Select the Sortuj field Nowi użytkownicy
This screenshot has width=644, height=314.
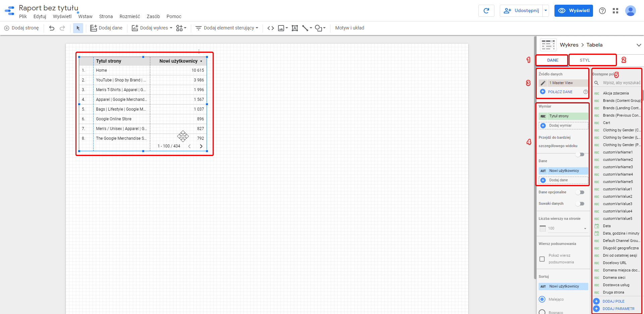pyautogui.click(x=563, y=287)
